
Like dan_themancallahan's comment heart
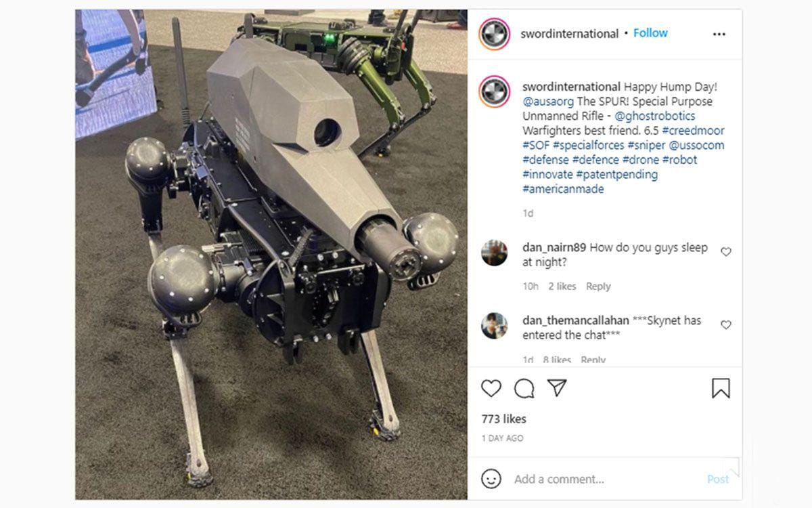click(726, 325)
